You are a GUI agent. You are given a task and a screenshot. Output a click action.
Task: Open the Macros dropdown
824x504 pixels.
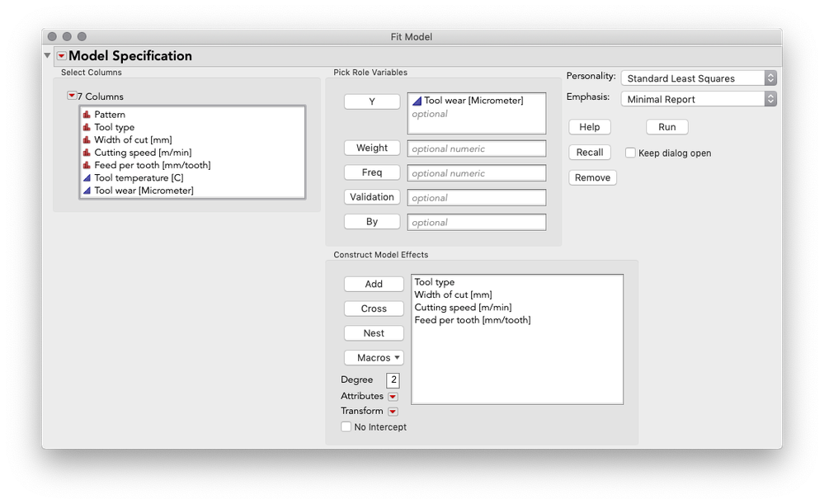pos(374,358)
